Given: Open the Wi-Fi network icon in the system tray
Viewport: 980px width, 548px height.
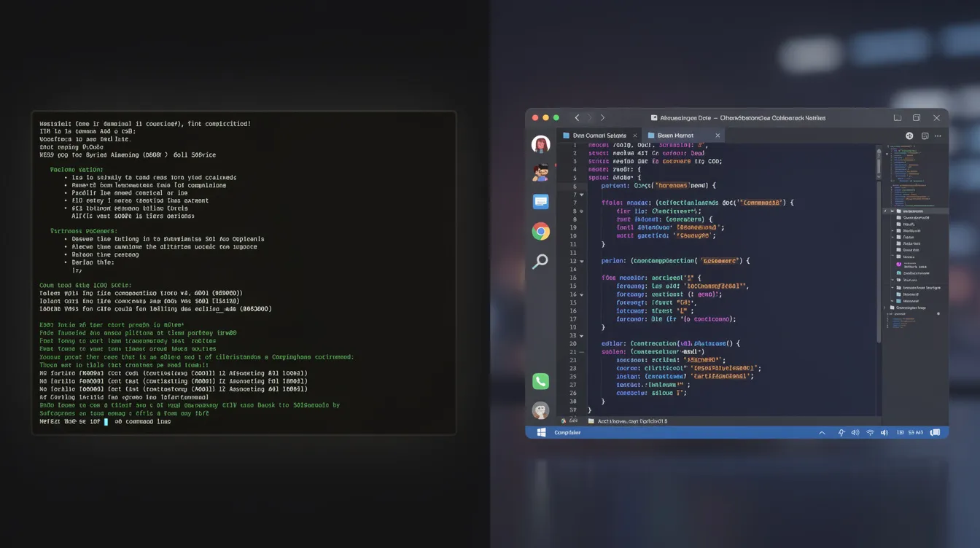Looking at the screenshot, I should (x=870, y=432).
